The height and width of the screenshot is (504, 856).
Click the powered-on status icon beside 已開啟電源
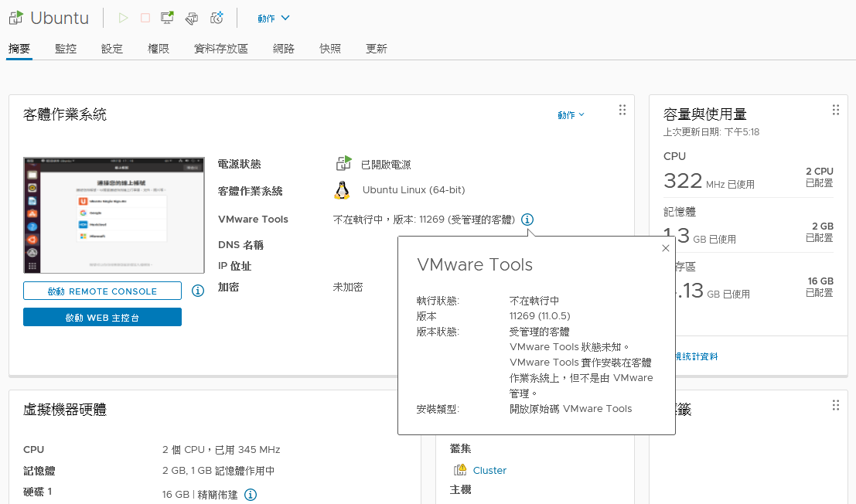click(x=344, y=163)
